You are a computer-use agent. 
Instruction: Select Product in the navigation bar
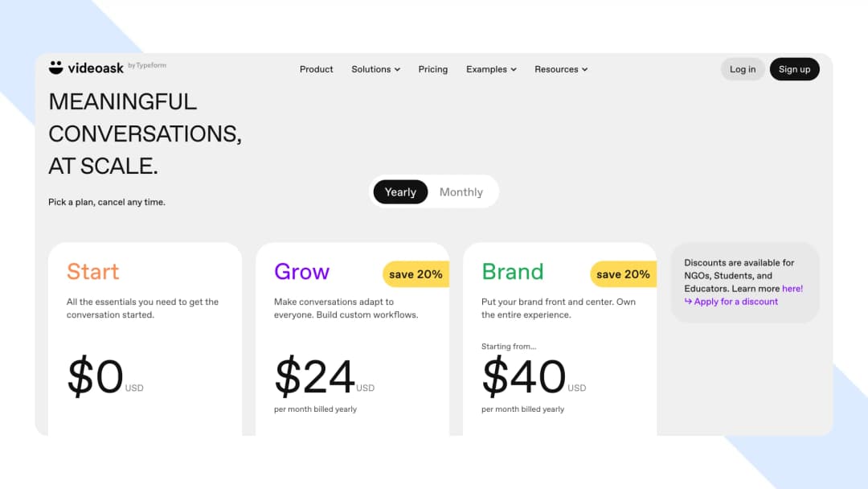[316, 69]
